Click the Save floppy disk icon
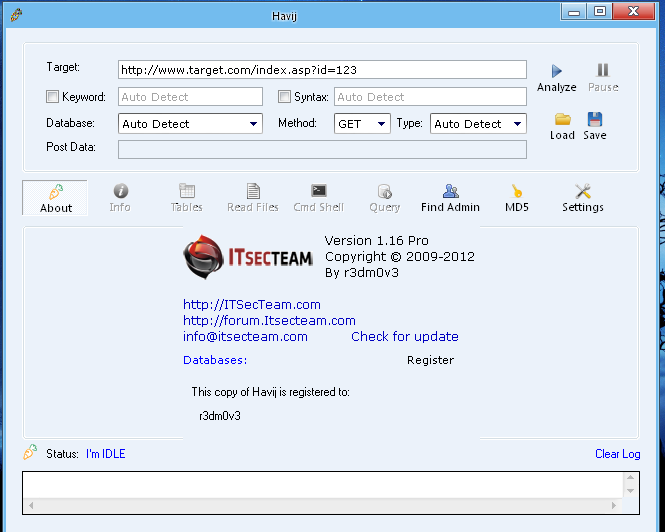Screen dimensions: 665x532 point(595,119)
